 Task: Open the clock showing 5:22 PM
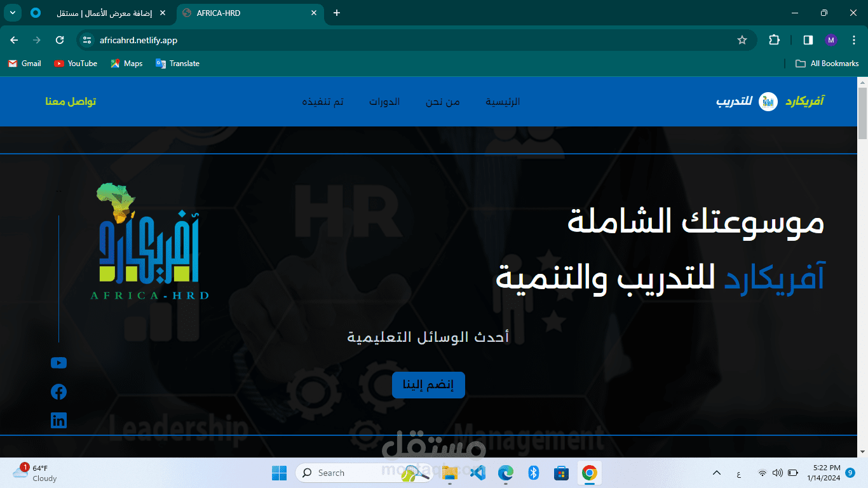[824, 473]
